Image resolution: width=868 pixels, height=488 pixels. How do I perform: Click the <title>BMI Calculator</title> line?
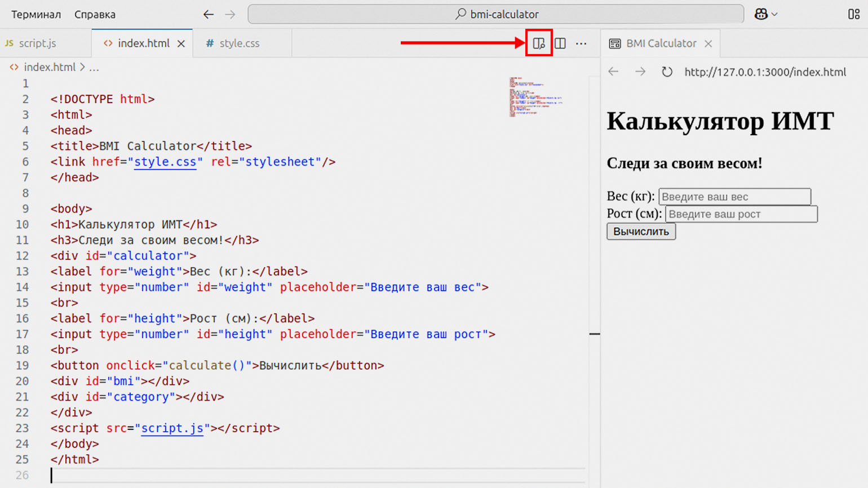(151, 146)
